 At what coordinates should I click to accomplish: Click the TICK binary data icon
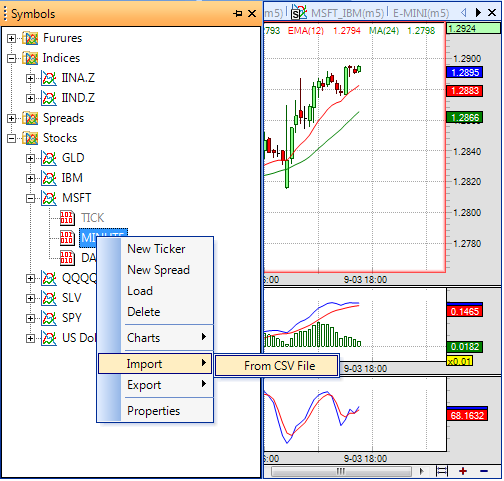point(67,218)
